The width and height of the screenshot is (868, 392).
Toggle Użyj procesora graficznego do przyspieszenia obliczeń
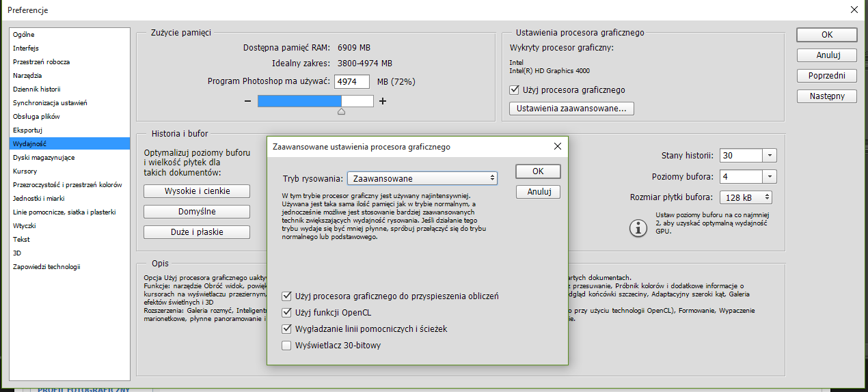287,296
